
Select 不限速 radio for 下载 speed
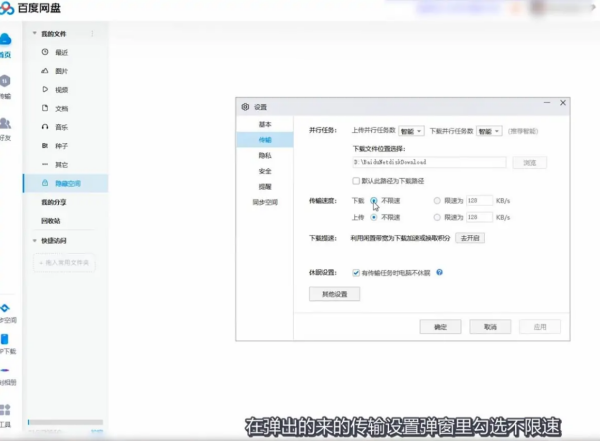pos(374,201)
